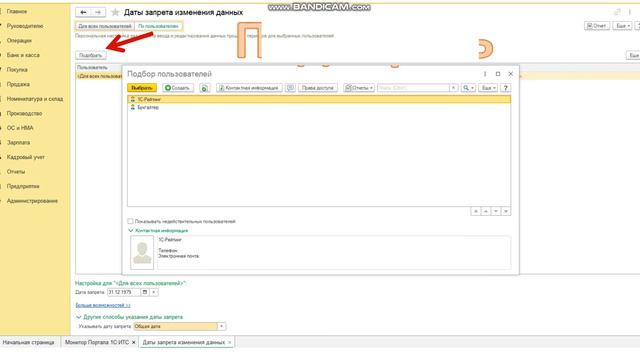Click the refresh list icon in dialog toolbar
This screenshot has height=360, width=640.
coord(204,88)
